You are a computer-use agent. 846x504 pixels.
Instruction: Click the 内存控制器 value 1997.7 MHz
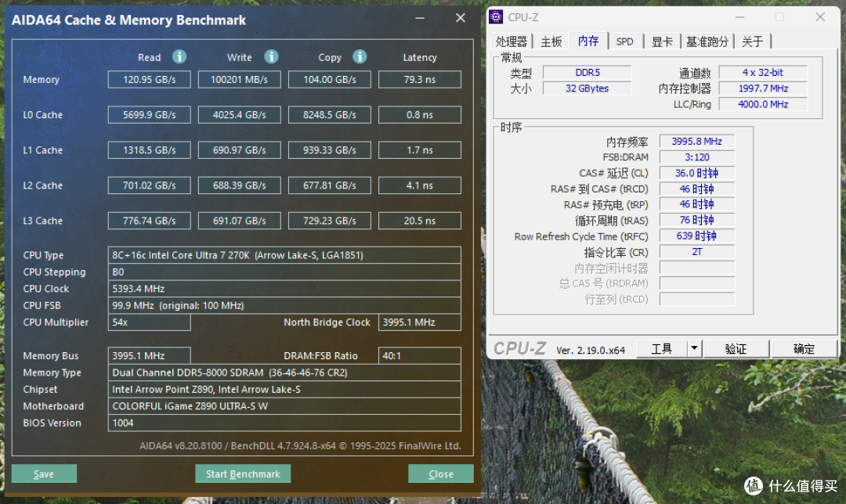click(763, 88)
